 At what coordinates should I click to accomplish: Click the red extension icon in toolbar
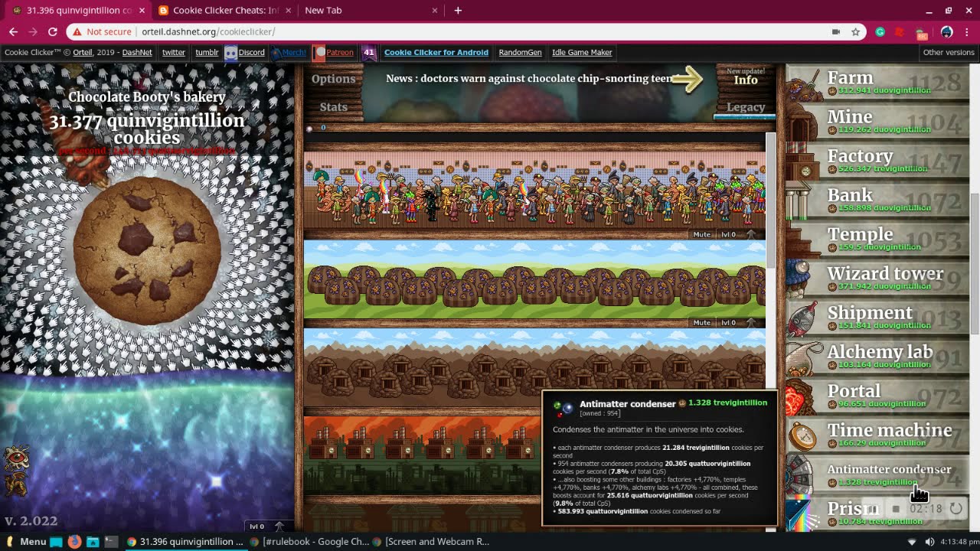pos(900,31)
